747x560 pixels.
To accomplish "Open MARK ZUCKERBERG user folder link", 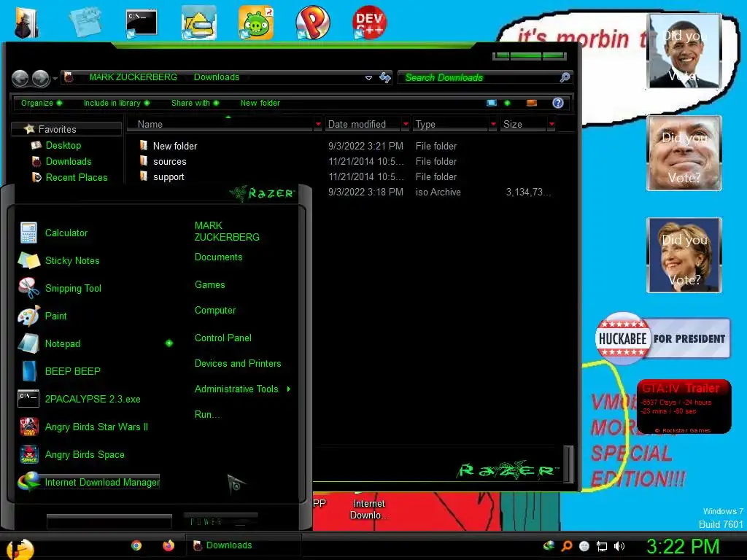I will pos(227,231).
